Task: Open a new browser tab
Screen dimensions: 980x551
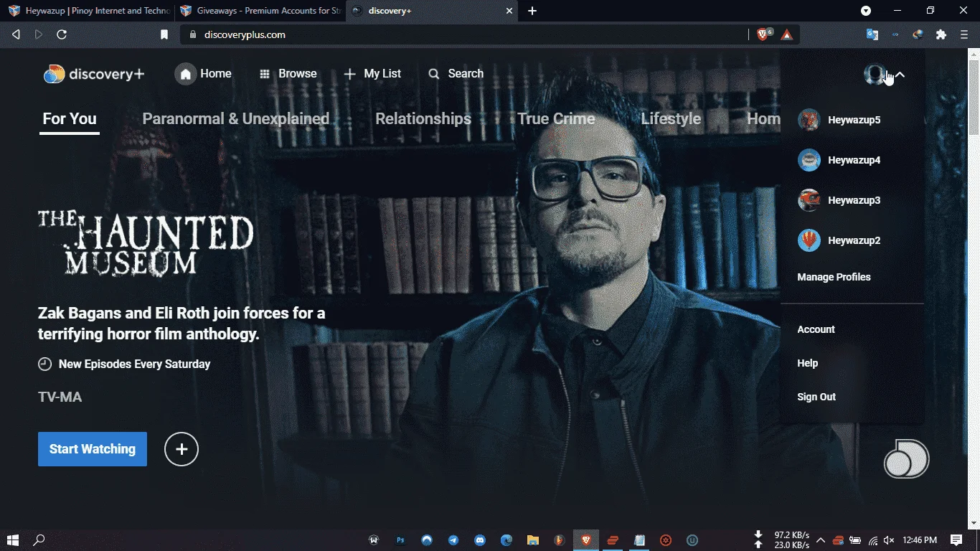Action: (x=532, y=11)
